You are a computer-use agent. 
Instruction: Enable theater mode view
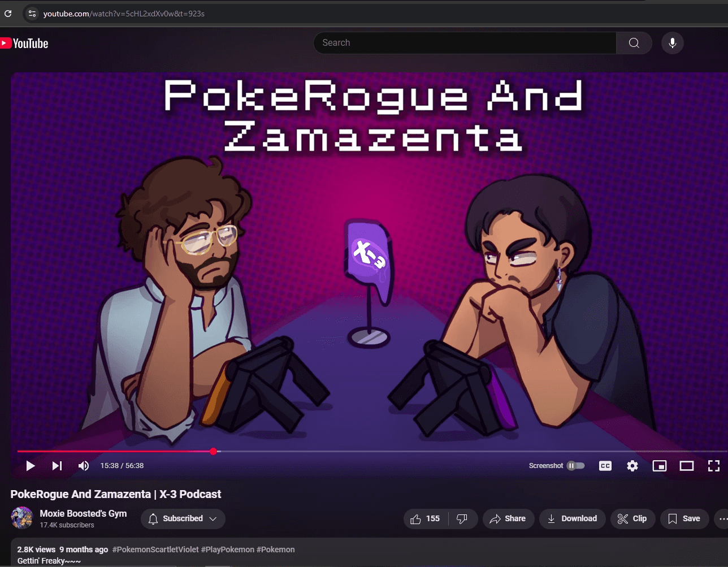[687, 466]
